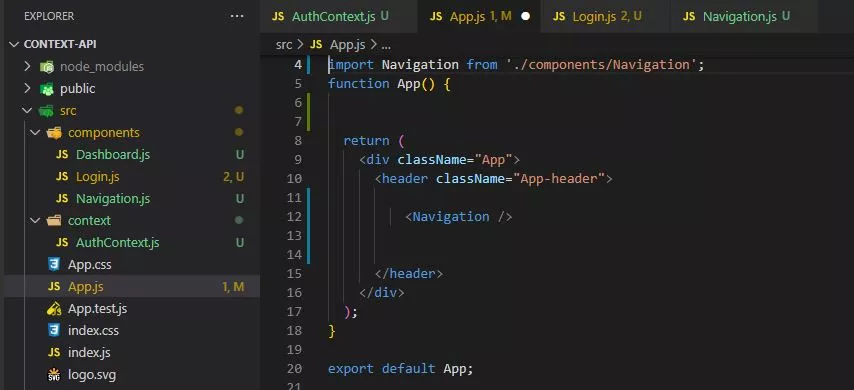
Task: Click the components folder icon
Action: [x=54, y=133]
